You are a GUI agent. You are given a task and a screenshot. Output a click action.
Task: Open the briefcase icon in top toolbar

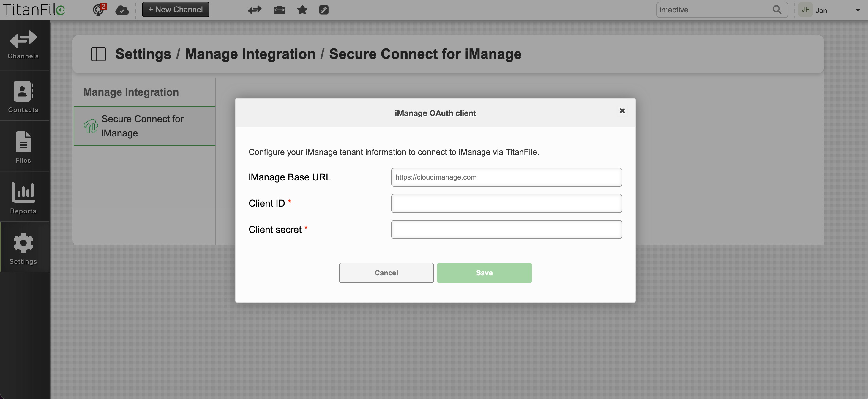point(279,10)
